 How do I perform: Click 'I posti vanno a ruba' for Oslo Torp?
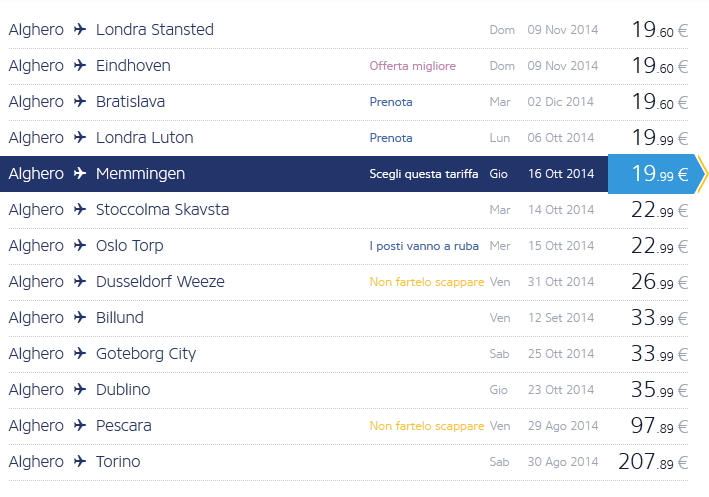[424, 246]
